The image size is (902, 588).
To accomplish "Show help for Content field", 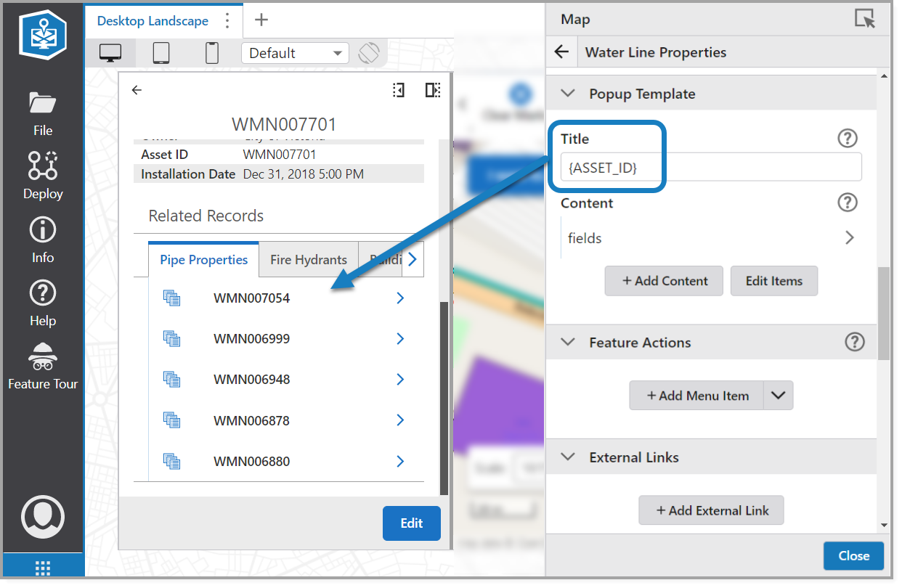I will click(848, 203).
